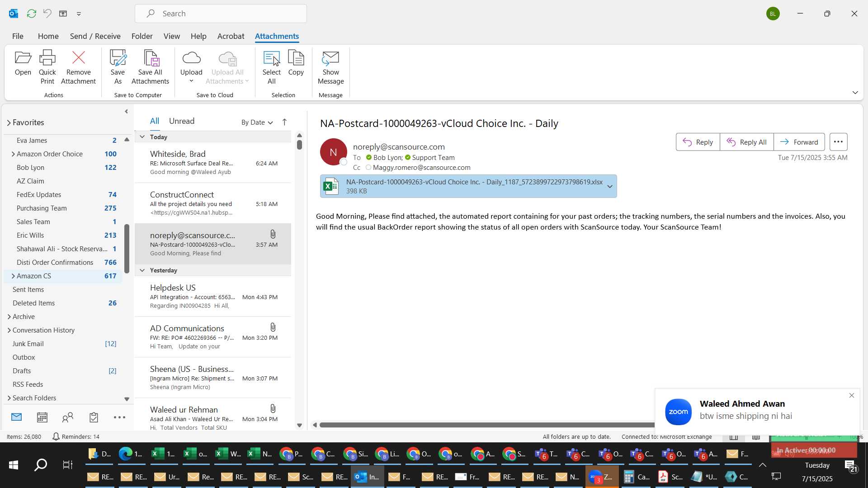Click Reply All button

pyautogui.click(x=746, y=142)
